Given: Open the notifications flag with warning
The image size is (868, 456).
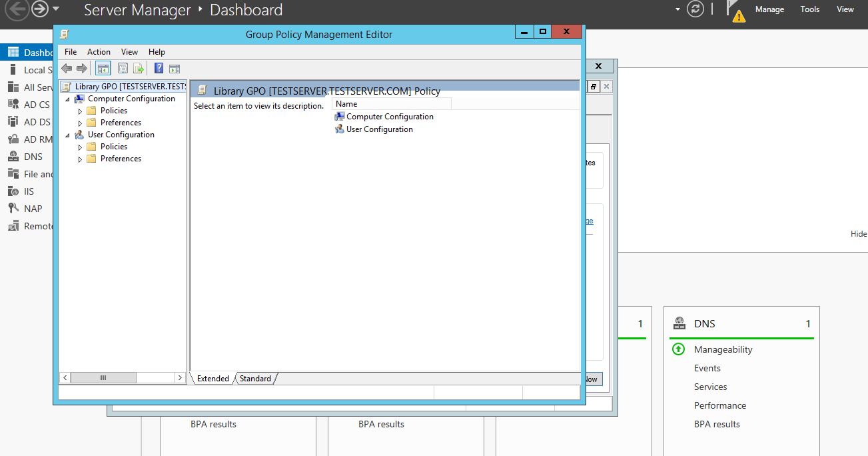Looking at the screenshot, I should (735, 11).
